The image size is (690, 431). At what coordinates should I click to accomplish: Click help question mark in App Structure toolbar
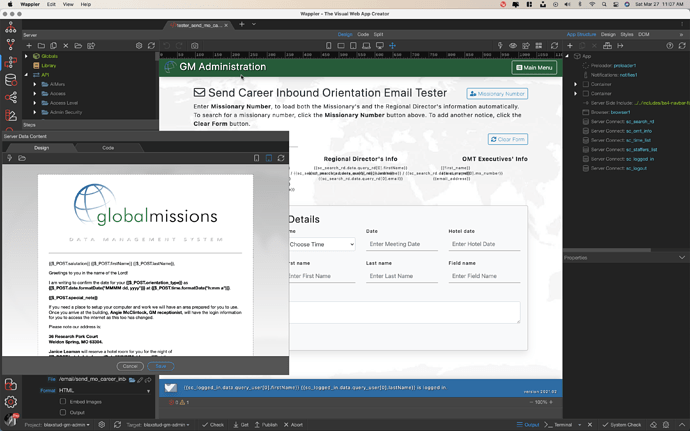[x=670, y=45]
